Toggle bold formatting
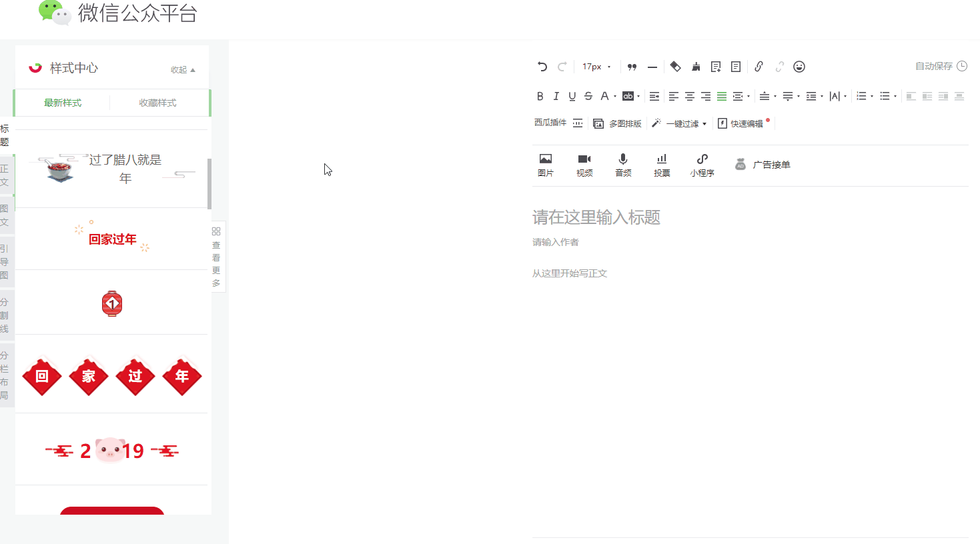This screenshot has height=544, width=980. coord(540,97)
